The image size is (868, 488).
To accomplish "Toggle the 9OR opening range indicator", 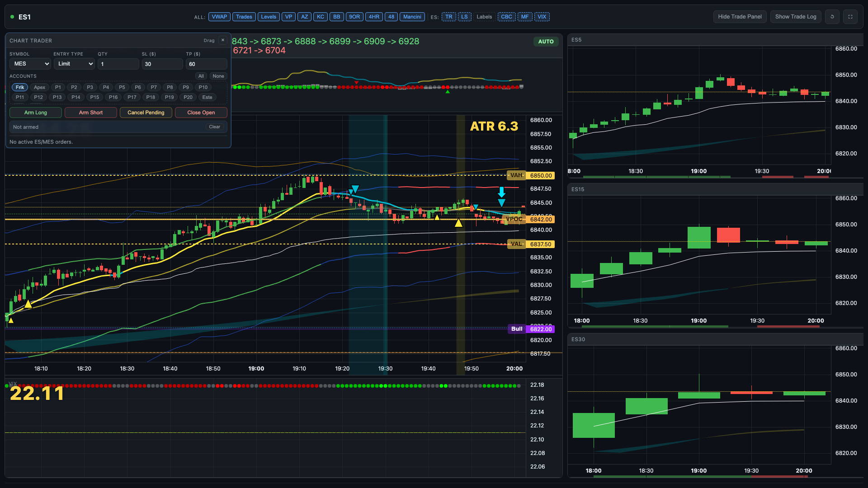I will pyautogui.click(x=354, y=17).
